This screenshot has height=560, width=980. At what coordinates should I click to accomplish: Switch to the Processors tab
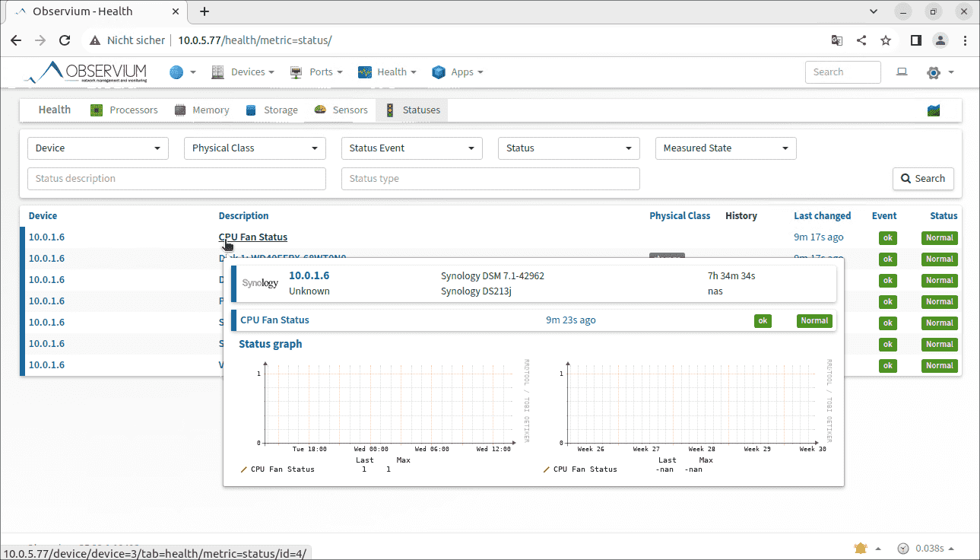[124, 110]
